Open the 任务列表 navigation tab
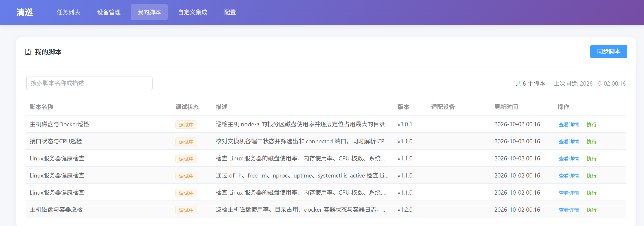The image size is (644, 226). pyautogui.click(x=68, y=12)
